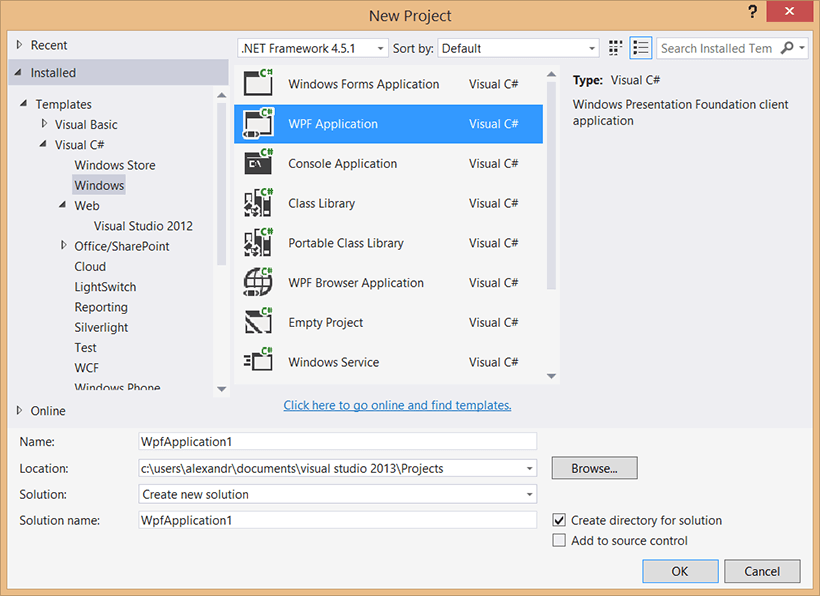Expand the Online section
The image size is (820, 596).
19,410
